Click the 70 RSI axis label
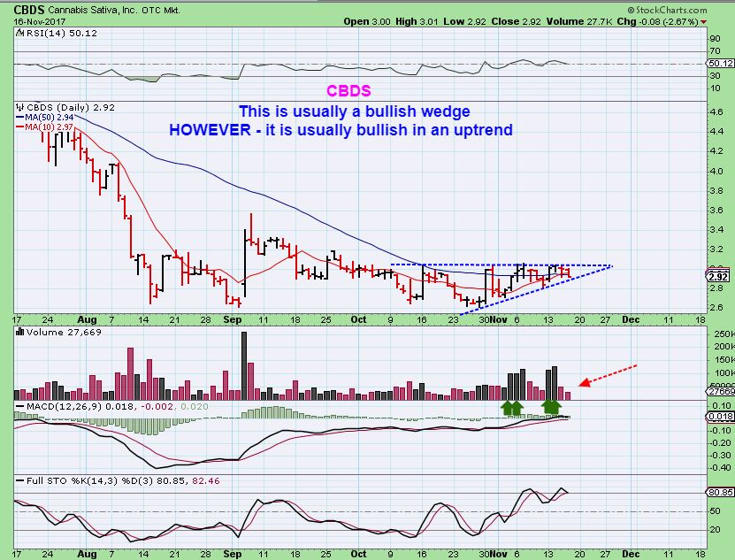The image size is (735, 560). pos(715,50)
